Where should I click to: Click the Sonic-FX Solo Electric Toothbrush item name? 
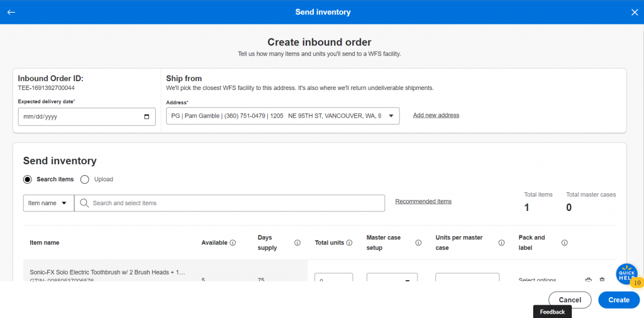tap(108, 272)
